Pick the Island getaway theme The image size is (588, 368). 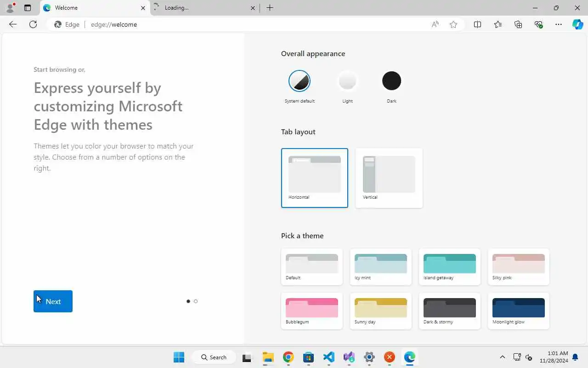tap(450, 267)
